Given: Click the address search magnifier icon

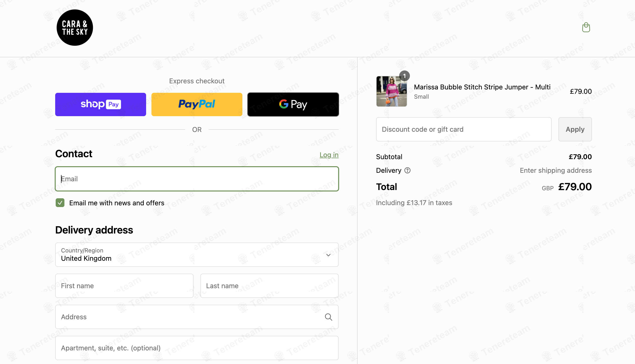Looking at the screenshot, I should click(x=328, y=317).
